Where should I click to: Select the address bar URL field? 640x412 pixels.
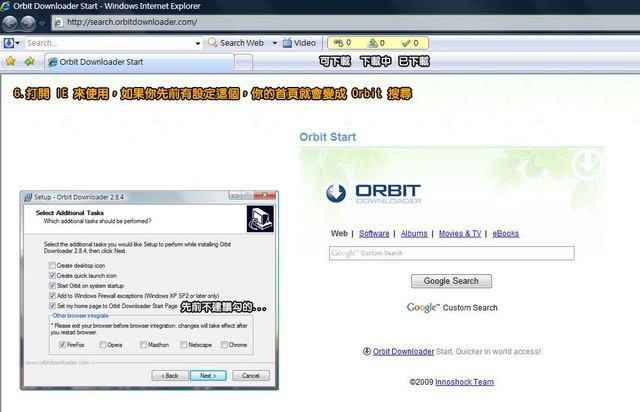345,22
